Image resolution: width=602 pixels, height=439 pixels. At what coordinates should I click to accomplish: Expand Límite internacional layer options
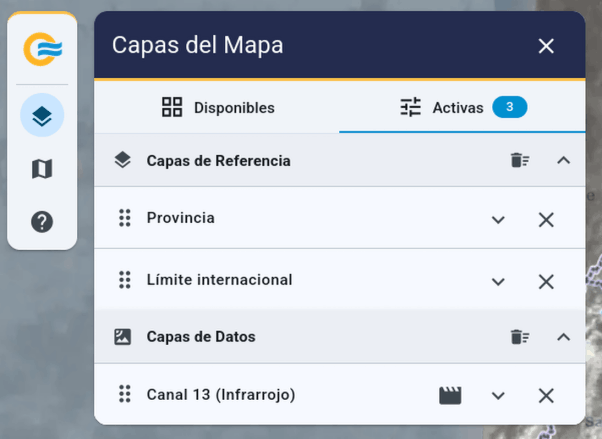[x=498, y=282]
